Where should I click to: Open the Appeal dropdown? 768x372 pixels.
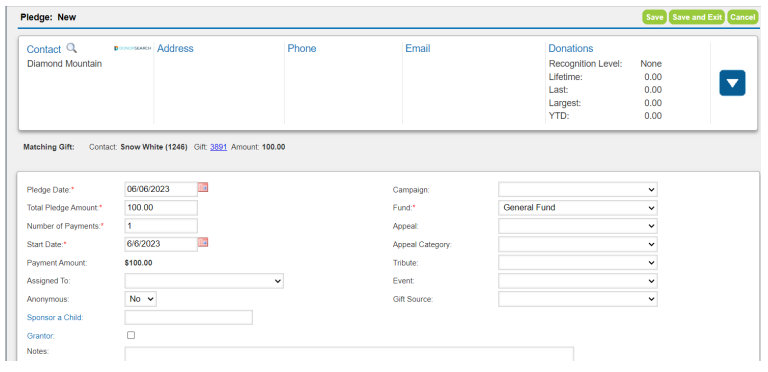(x=578, y=226)
